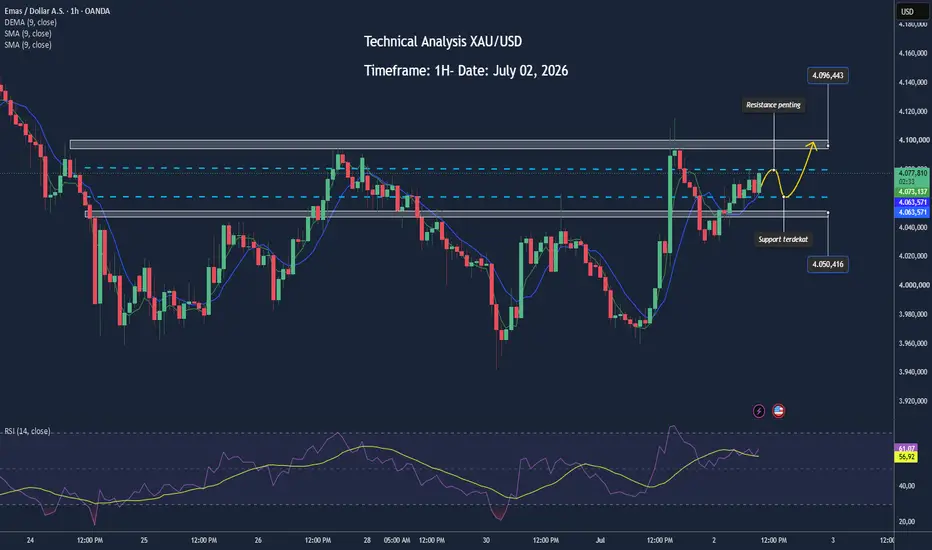This screenshot has height=550, width=932.
Task: Select the SMA (9, close) legend directly under DEMA
Action: point(28,33)
